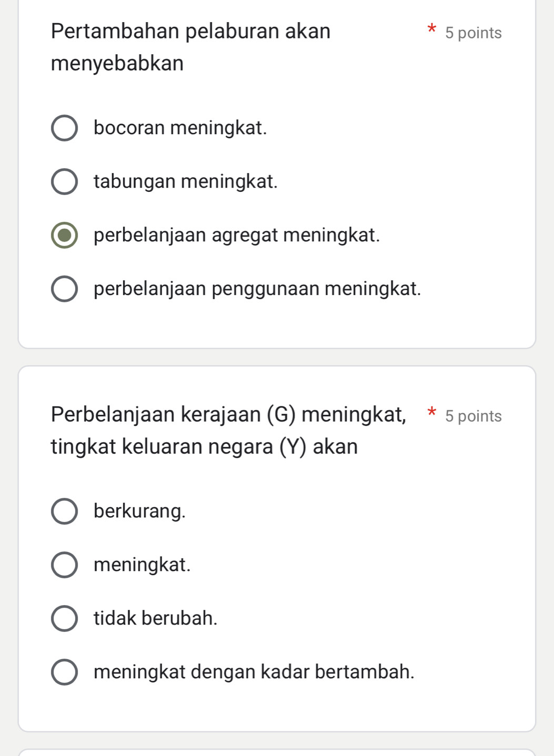Click the 'tabungan meningkat.' answer label

pyautogui.click(x=185, y=181)
